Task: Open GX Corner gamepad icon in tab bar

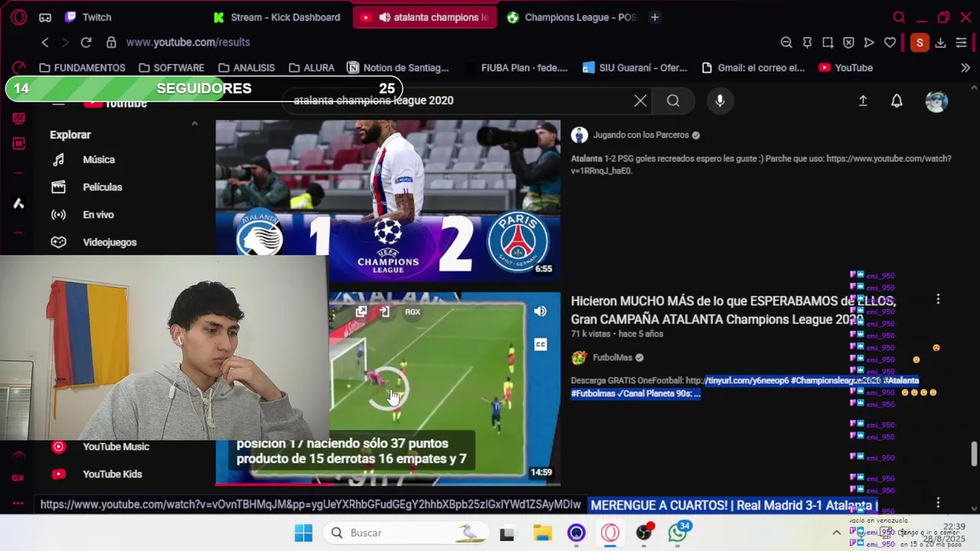Action: tap(45, 17)
